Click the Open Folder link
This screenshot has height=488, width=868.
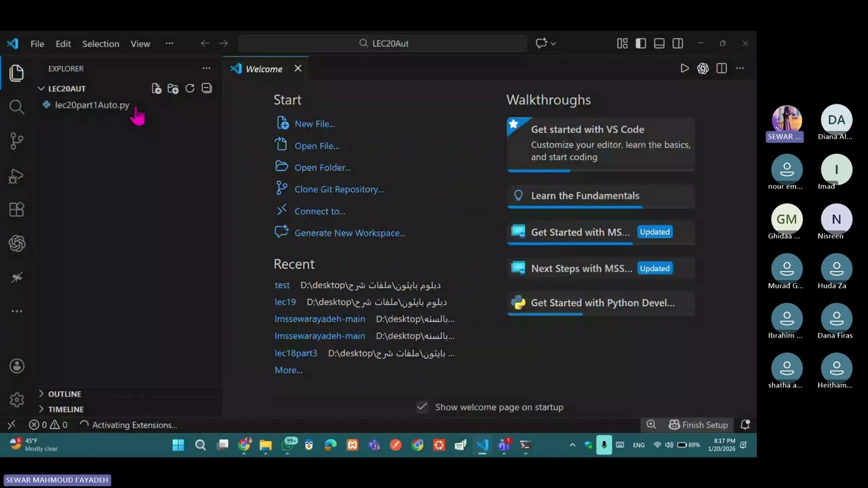[323, 167]
